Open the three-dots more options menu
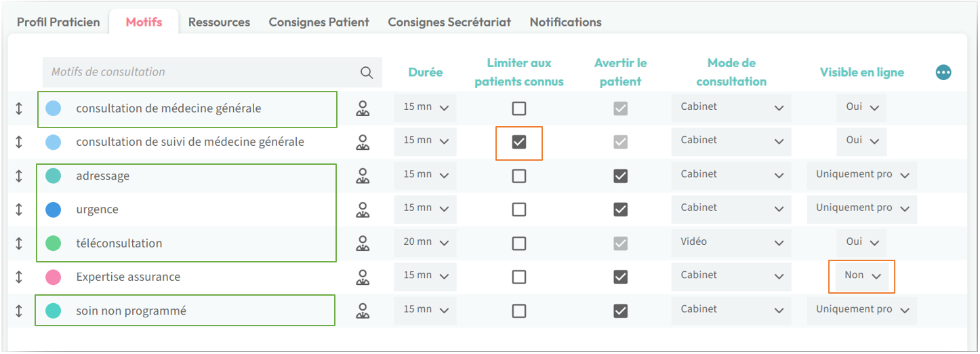This screenshot has width=980, height=354. [x=943, y=73]
